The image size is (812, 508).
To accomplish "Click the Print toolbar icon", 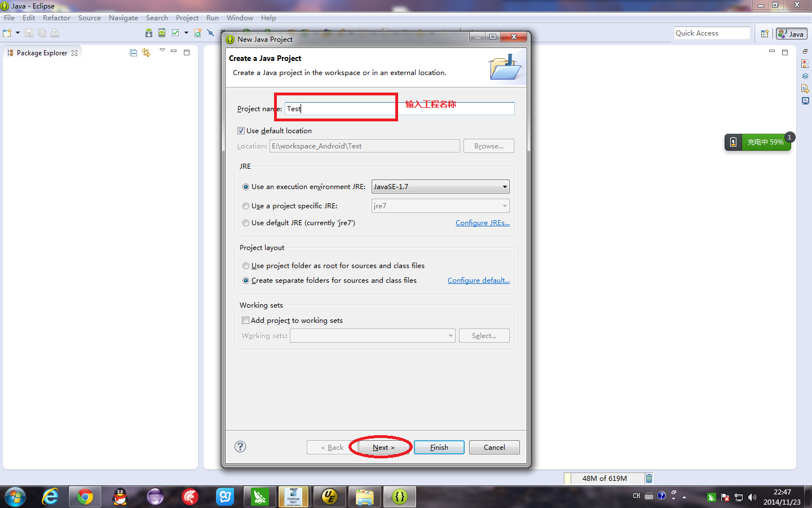I will pos(55,33).
